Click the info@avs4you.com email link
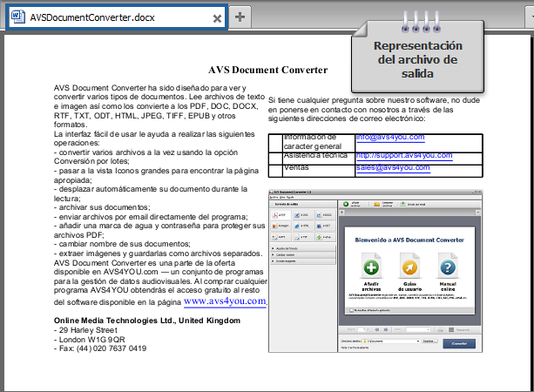Image resolution: width=534 pixels, height=392 pixels. (390, 137)
